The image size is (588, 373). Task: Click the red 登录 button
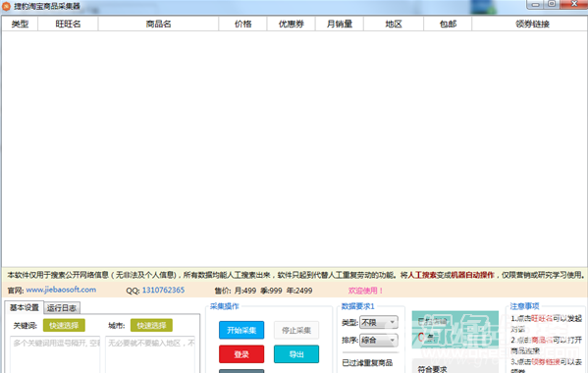click(241, 354)
